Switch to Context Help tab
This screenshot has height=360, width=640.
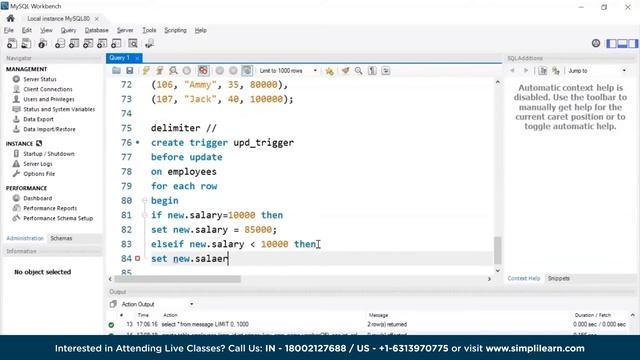pos(524,278)
